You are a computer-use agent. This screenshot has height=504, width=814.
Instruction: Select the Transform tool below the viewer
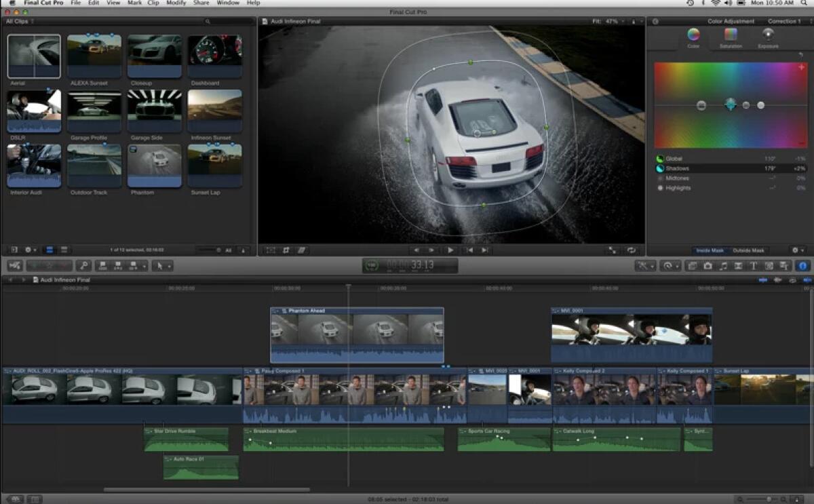click(271, 250)
